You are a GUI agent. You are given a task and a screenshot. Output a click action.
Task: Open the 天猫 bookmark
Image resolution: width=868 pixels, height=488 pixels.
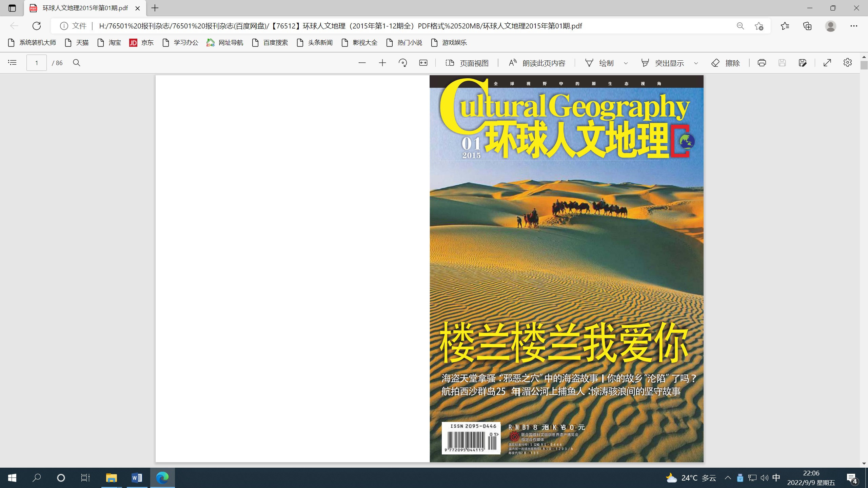point(77,43)
